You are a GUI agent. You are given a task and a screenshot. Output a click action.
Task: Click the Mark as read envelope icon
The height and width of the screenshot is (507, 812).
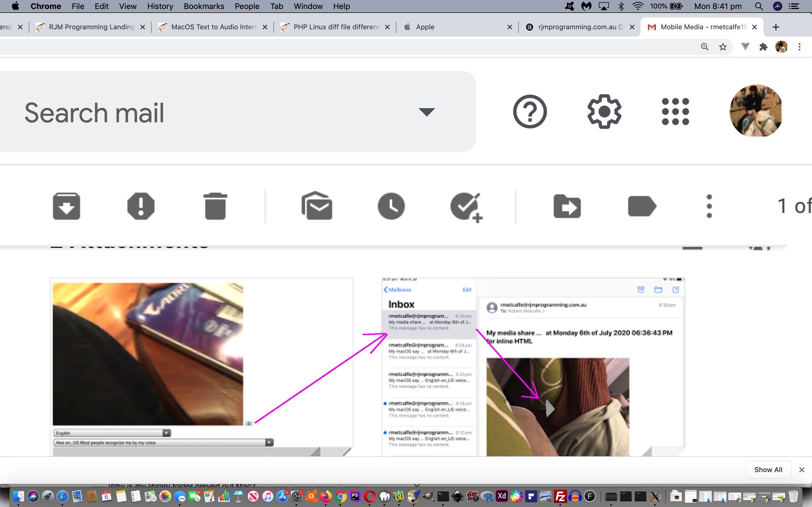pos(316,206)
